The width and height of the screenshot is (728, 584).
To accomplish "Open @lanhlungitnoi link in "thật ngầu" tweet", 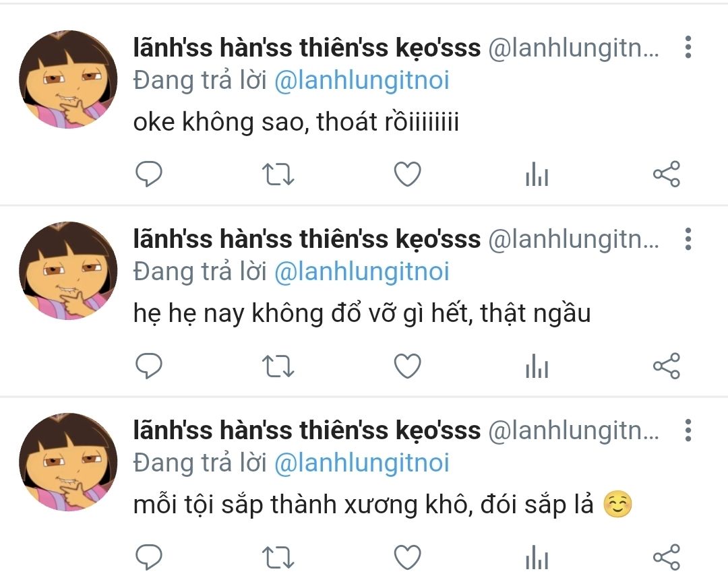I will 361,272.
